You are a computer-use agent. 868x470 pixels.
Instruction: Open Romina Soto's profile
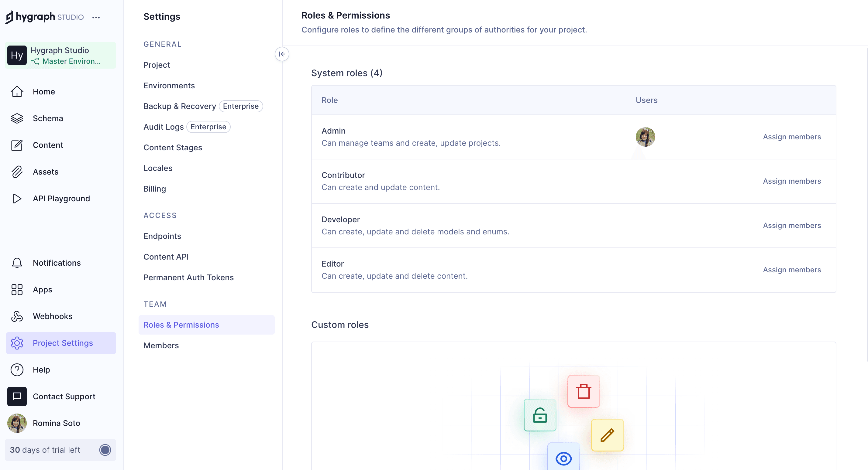pos(56,423)
